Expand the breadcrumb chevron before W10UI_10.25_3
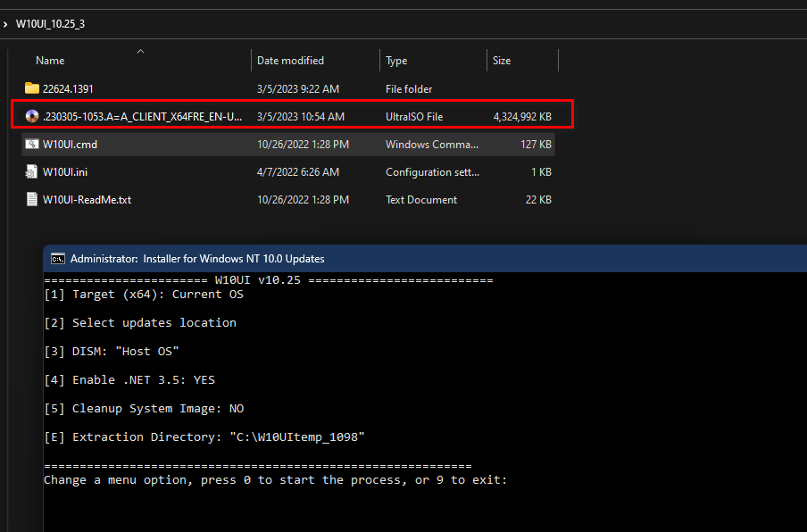 pyautogui.click(x=5, y=24)
